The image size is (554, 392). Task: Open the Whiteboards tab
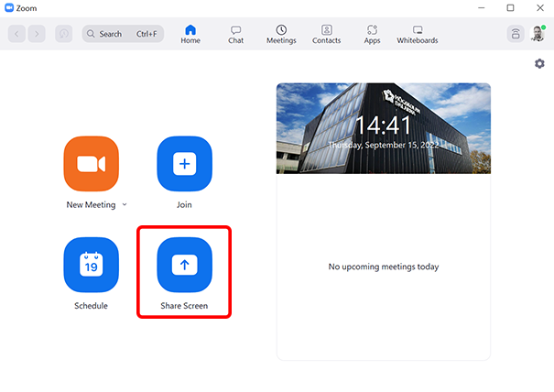click(x=418, y=34)
